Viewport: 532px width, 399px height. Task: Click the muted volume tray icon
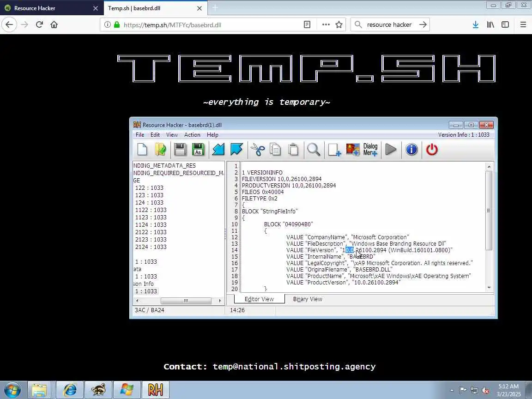[x=485, y=391]
